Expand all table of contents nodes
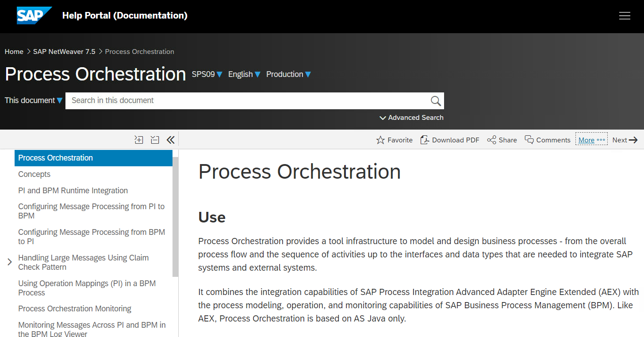This screenshot has height=337, width=644. 139,140
